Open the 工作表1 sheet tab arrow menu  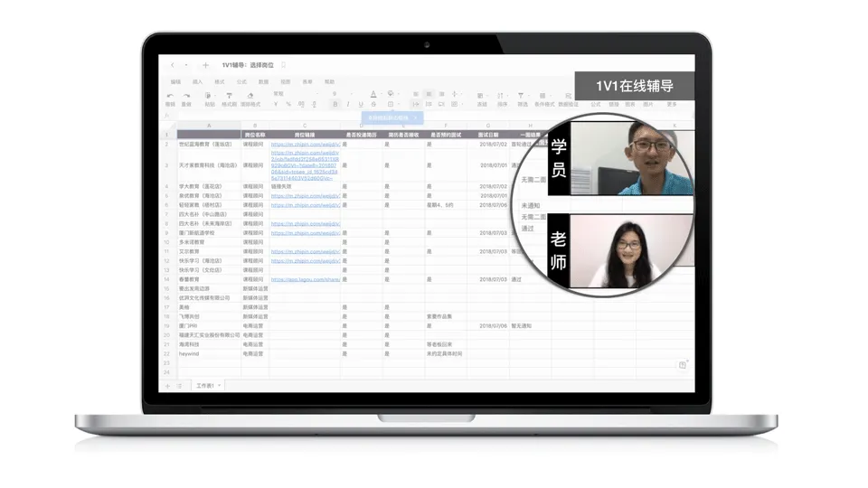tap(219, 385)
